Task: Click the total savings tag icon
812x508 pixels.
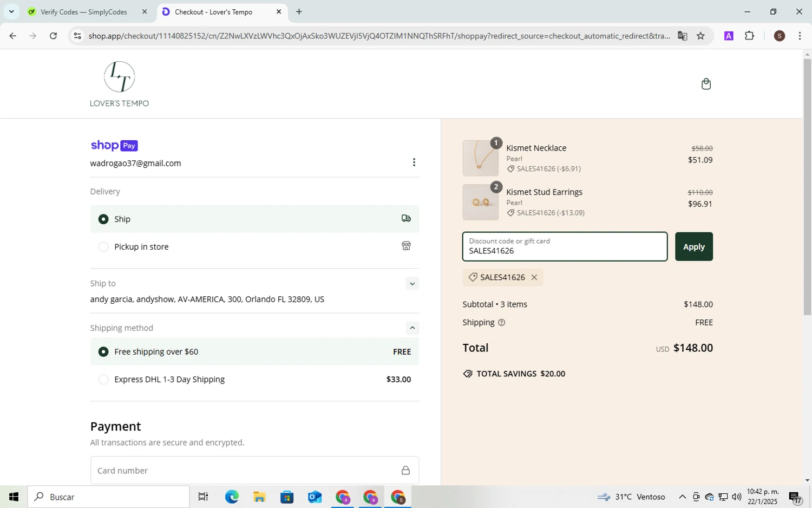Action: (468, 374)
